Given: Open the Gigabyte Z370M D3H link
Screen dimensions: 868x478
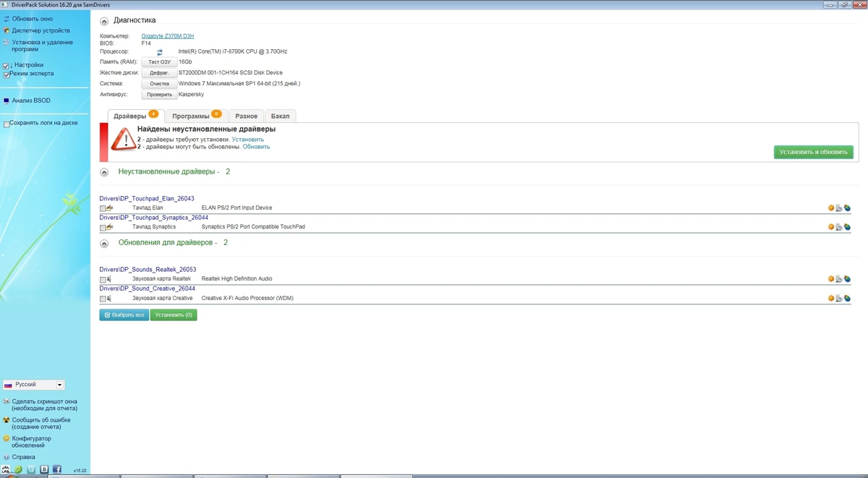Looking at the screenshot, I should tap(168, 36).
